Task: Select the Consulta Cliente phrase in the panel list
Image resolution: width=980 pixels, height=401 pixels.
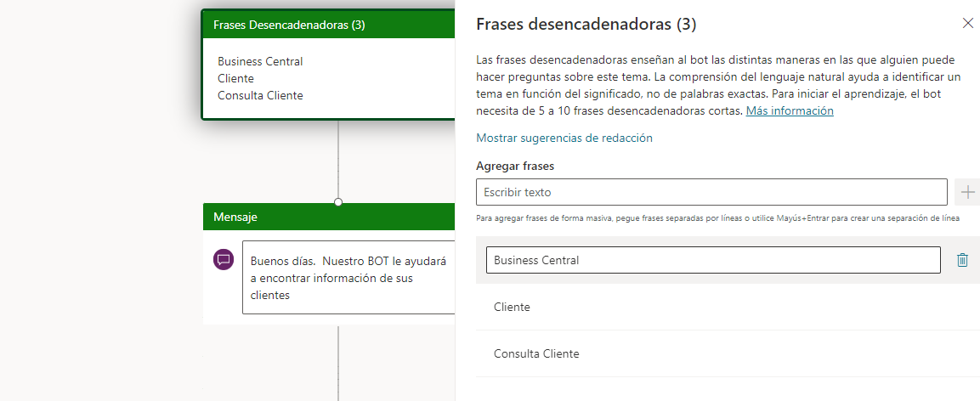Action: [728, 353]
